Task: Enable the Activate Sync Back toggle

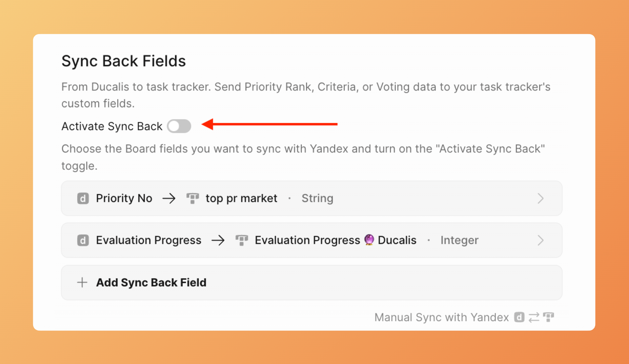Action: tap(179, 126)
